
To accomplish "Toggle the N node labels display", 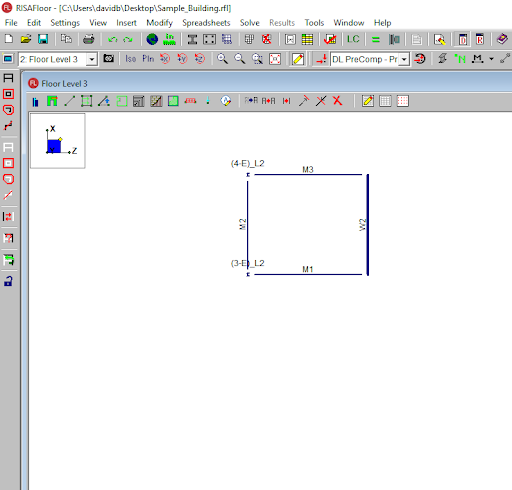I will click(x=460, y=59).
